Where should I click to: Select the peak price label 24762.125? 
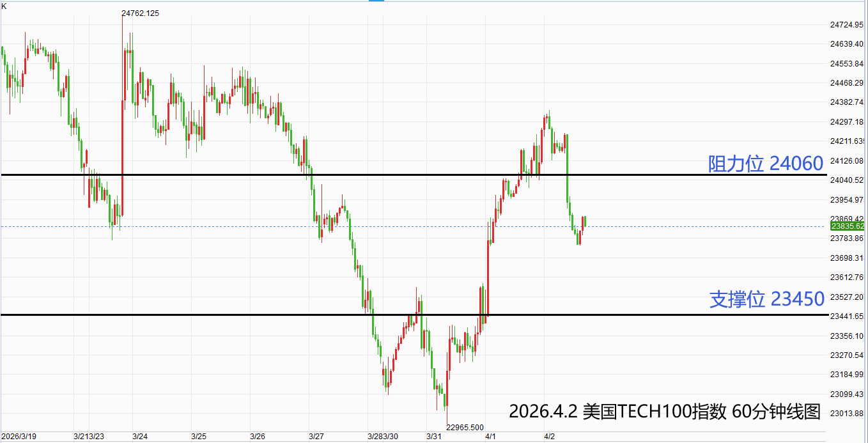(140, 13)
